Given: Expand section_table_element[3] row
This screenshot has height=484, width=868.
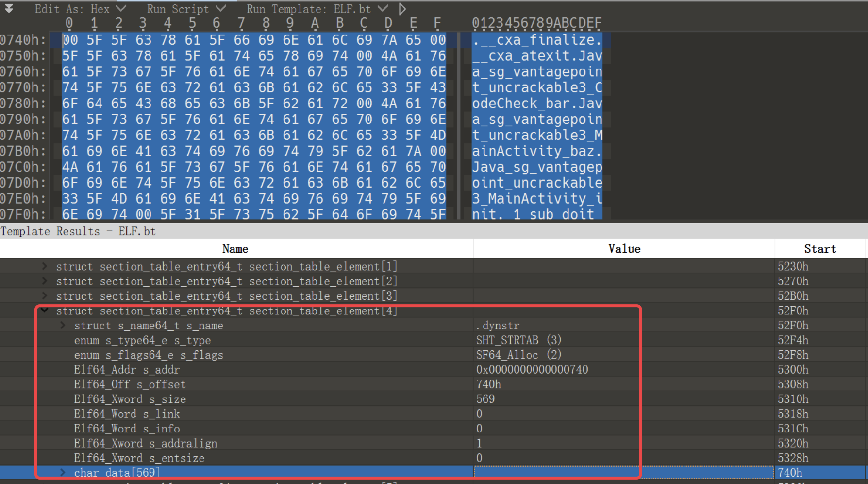Looking at the screenshot, I should click(x=44, y=295).
